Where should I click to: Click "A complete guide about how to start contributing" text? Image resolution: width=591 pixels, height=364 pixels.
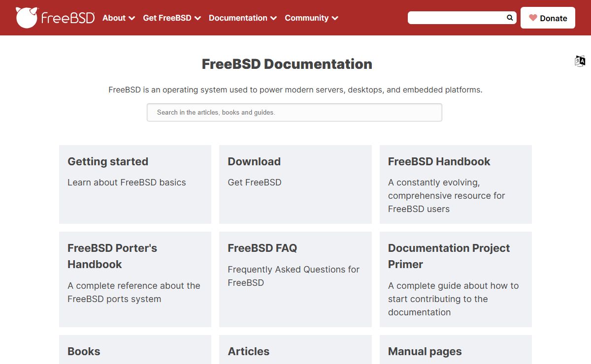pos(454,299)
